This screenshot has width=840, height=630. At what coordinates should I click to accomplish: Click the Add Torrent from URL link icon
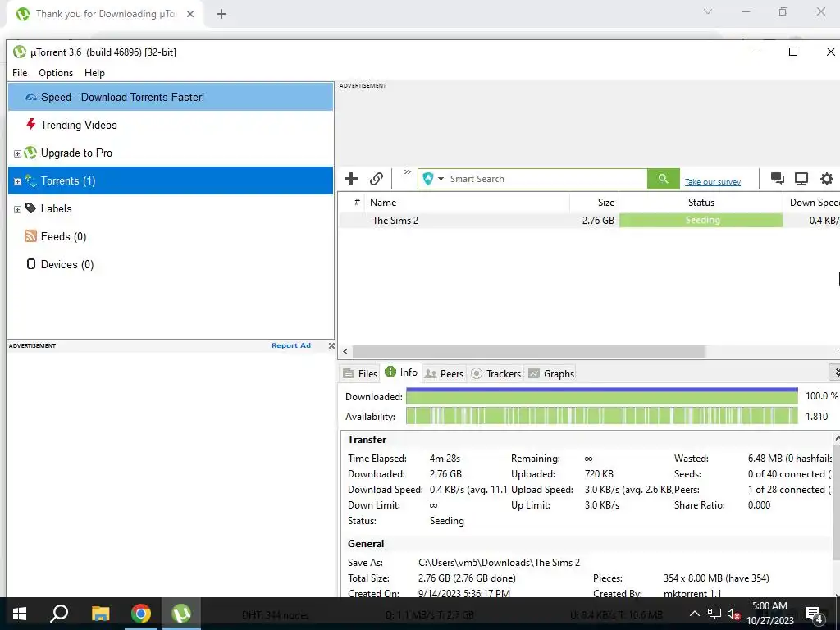(x=377, y=179)
